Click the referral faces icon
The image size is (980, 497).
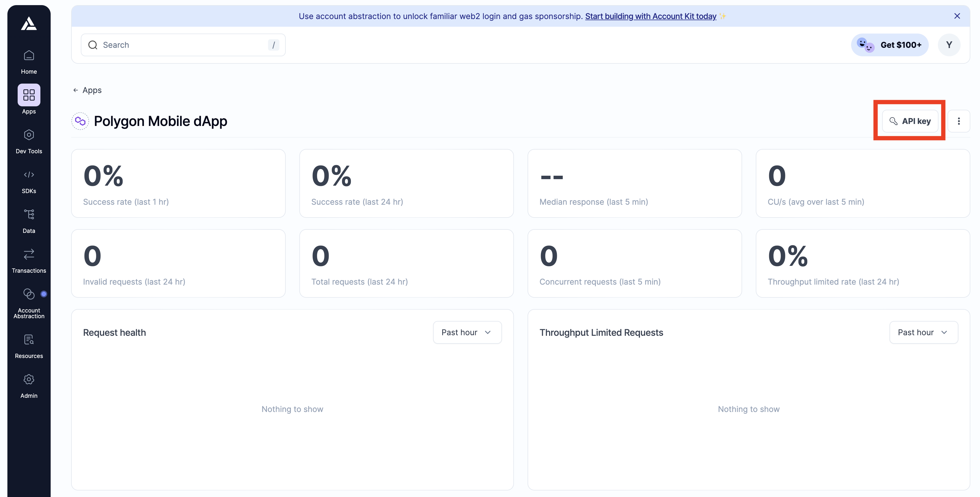pos(866,45)
